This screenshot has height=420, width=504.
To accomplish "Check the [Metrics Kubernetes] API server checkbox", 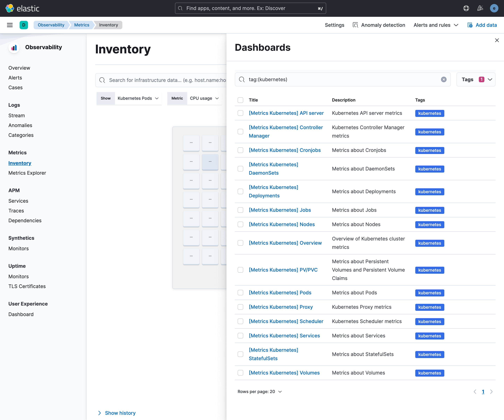I will point(240,113).
